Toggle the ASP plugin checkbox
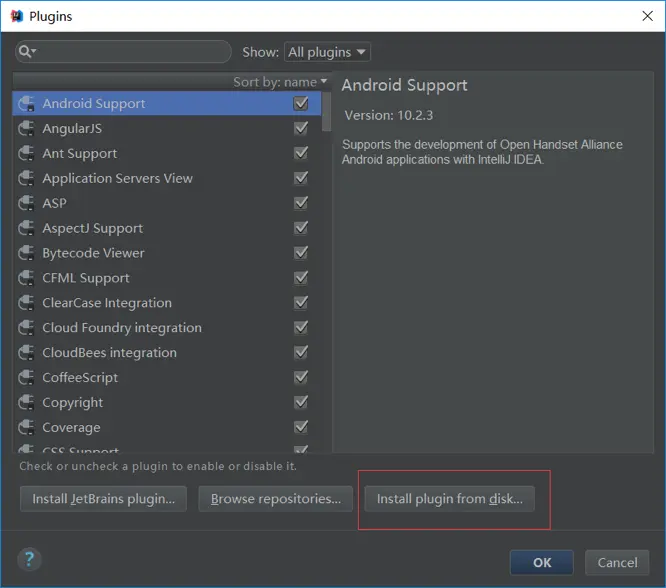Viewport: 666px width, 588px height. click(x=301, y=203)
